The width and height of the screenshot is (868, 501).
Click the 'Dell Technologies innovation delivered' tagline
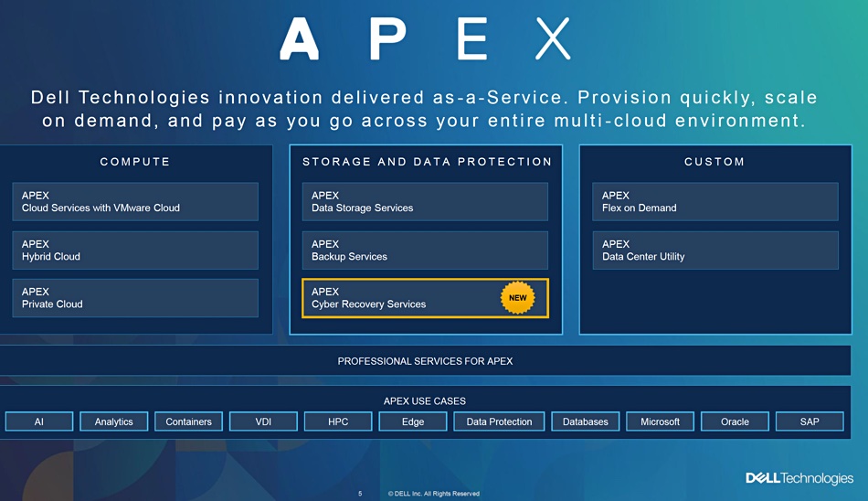[424, 109]
